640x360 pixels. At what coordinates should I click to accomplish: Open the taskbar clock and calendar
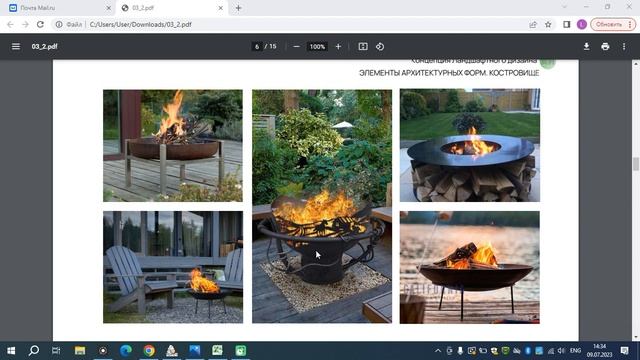point(599,351)
